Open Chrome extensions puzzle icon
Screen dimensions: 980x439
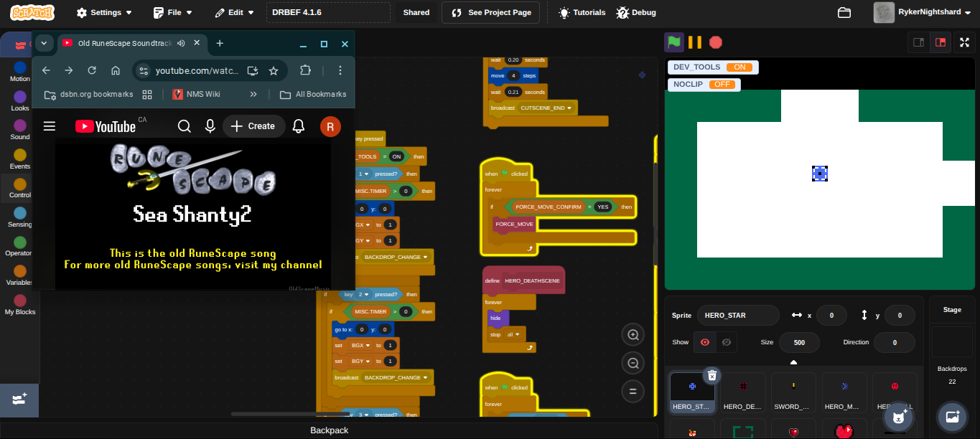click(x=305, y=70)
